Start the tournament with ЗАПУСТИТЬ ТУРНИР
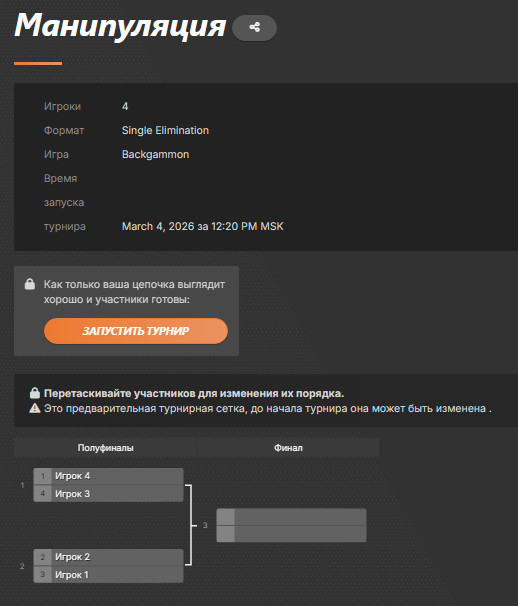Image resolution: width=518 pixels, height=606 pixels. click(x=136, y=331)
